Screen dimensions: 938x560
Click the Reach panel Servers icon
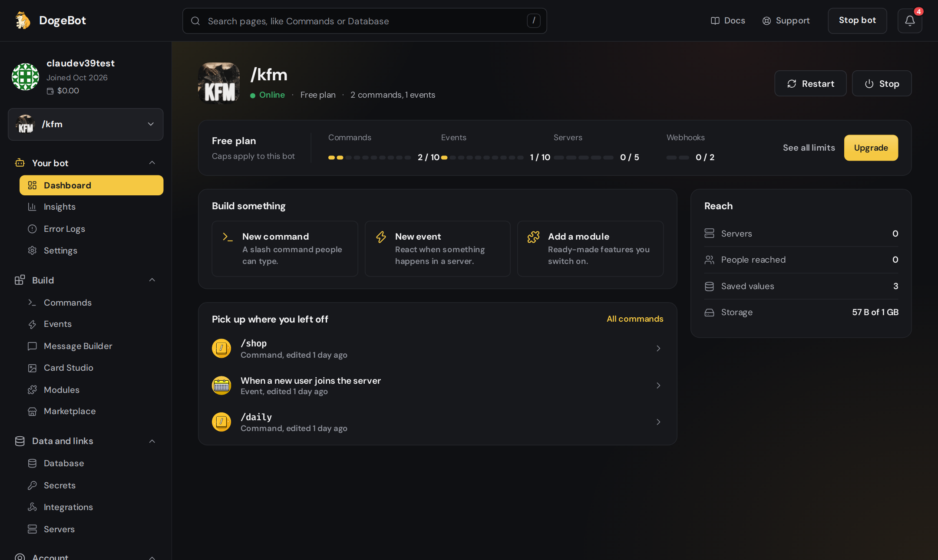[709, 234]
